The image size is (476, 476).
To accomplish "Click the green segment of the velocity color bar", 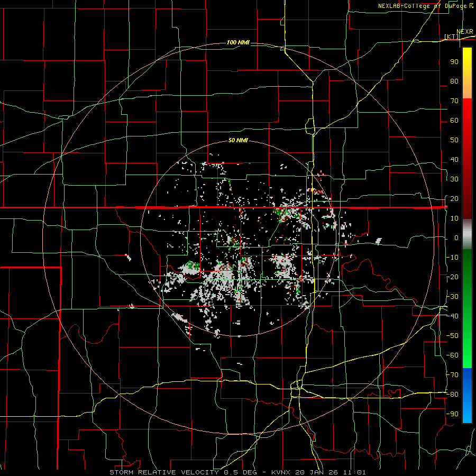I will pos(467,308).
